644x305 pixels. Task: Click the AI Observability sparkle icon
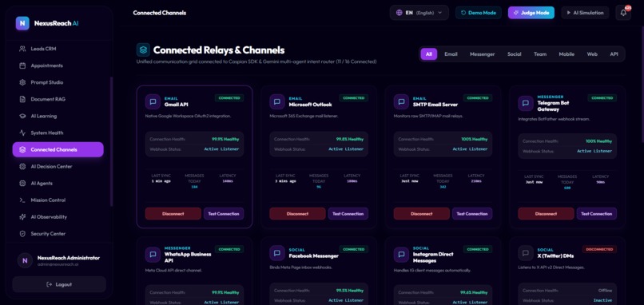click(22, 217)
